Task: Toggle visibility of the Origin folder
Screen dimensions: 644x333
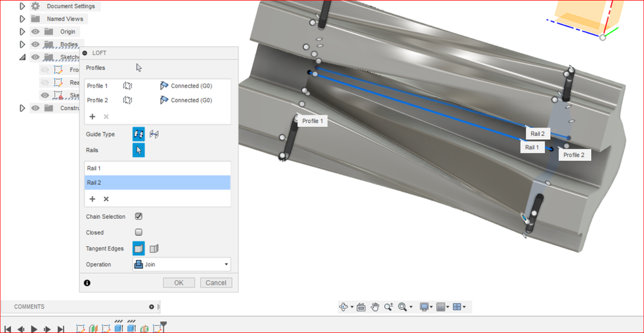Action: tap(35, 32)
